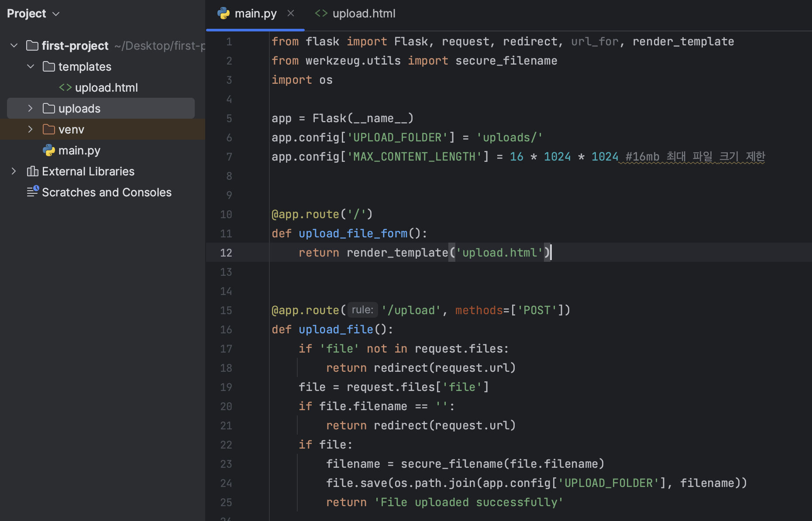Click function name 'upload_file' on line 16
Screen dimensions: 812x521
click(x=336, y=329)
